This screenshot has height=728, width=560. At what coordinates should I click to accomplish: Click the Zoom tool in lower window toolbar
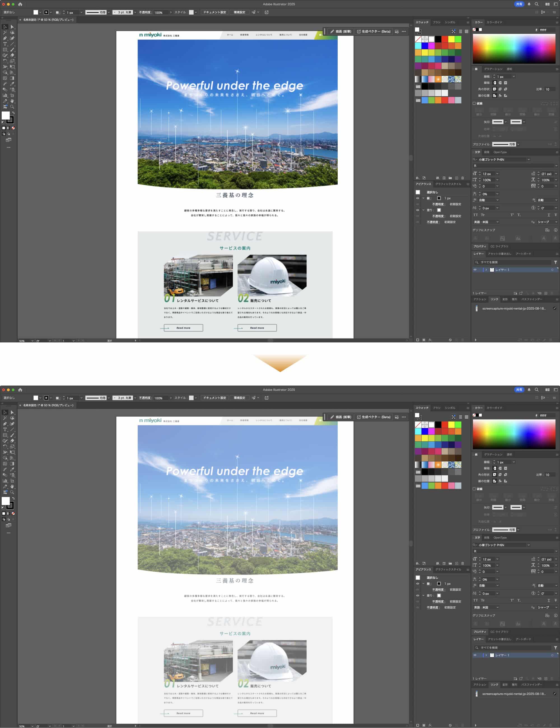12,492
